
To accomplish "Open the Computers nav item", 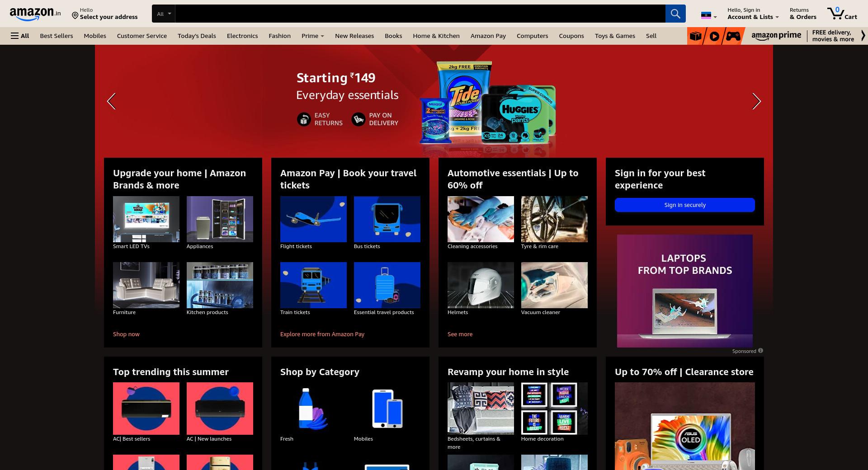I will tap(532, 36).
